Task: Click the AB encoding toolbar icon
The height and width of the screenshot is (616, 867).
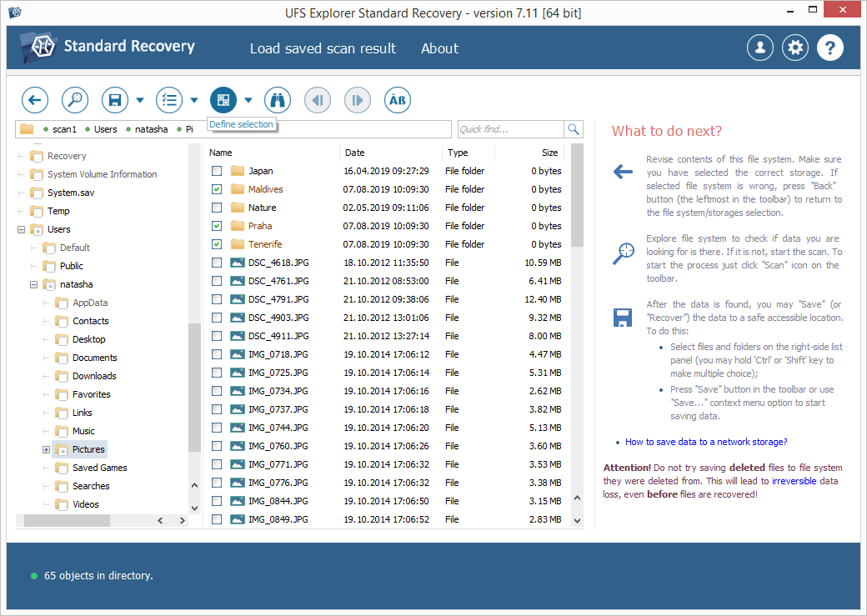Action: (398, 100)
